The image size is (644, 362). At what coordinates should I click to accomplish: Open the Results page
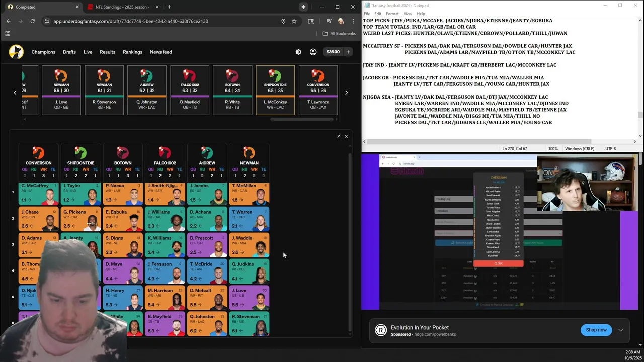coord(107,52)
